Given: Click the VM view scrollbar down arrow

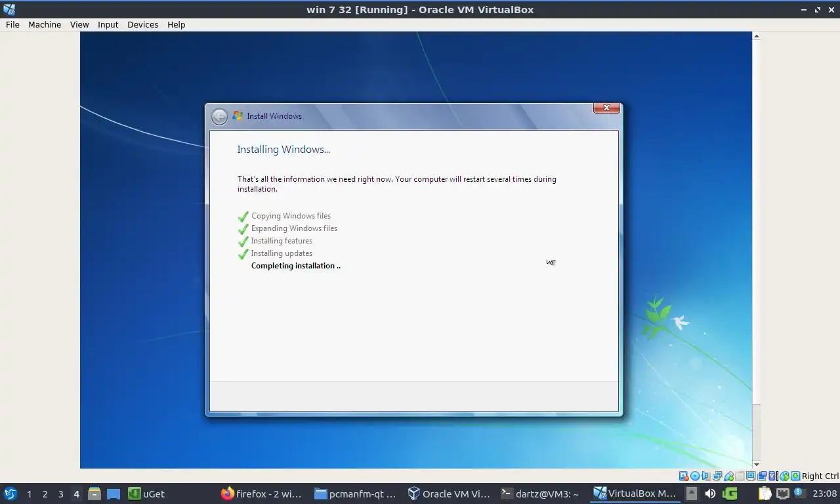Looking at the screenshot, I should pos(756,465).
